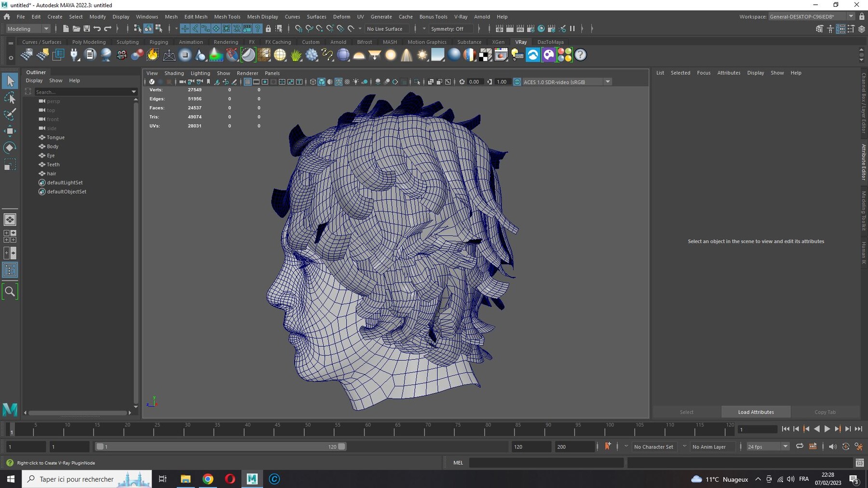
Task: Switch to the Poly Modeling shelf tab
Action: (89, 42)
